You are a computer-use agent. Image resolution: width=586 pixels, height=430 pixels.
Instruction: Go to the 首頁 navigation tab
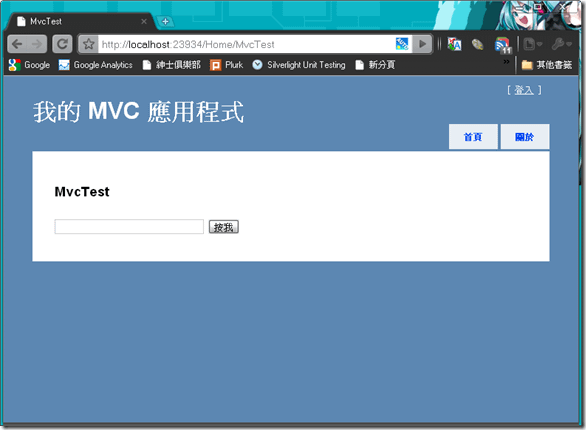(x=473, y=137)
